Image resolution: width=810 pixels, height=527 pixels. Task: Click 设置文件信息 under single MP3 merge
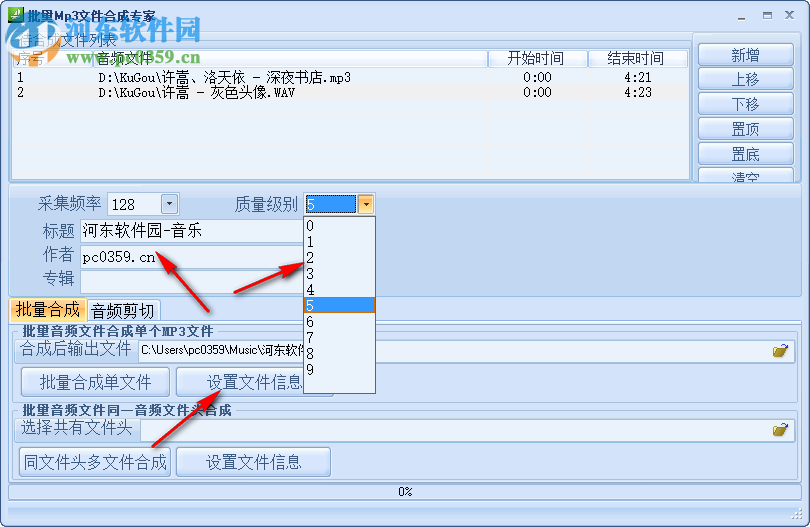[x=254, y=382]
